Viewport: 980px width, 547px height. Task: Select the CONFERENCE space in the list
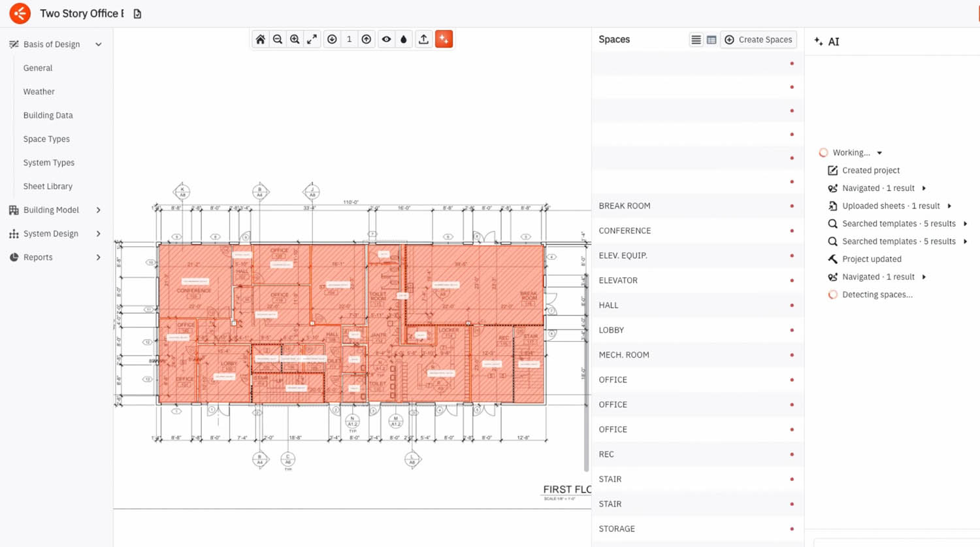tap(625, 231)
